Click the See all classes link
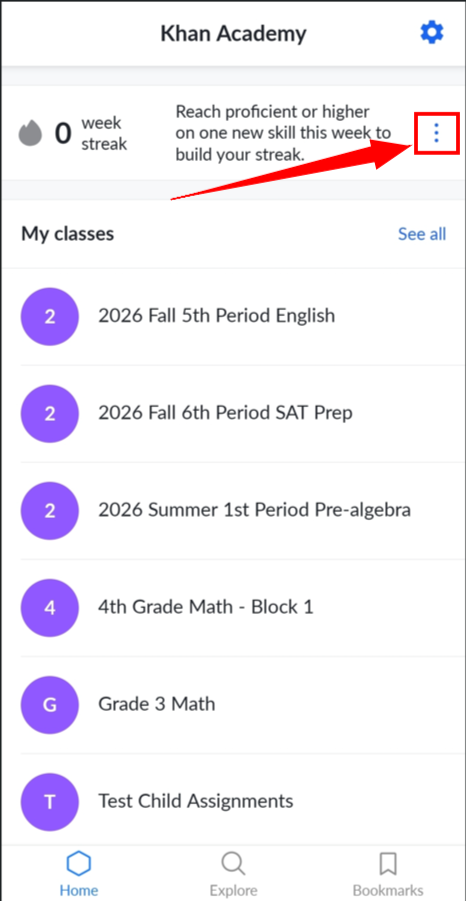The width and height of the screenshot is (466, 901). tap(422, 234)
